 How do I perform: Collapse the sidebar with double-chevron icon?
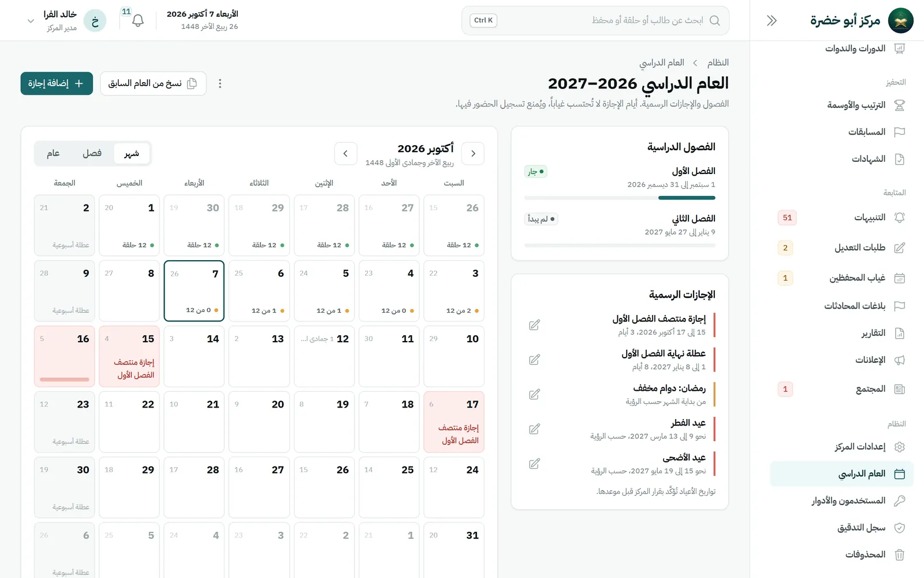[x=772, y=21]
